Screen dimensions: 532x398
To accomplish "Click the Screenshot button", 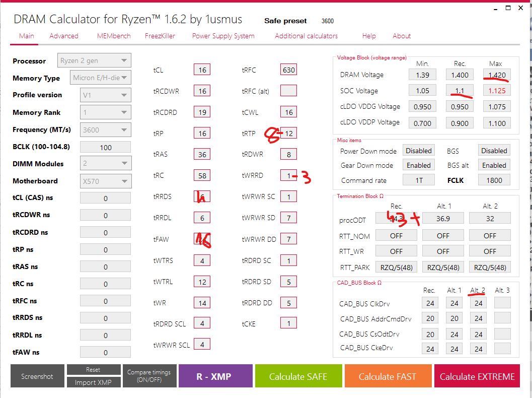I will coord(37,376).
